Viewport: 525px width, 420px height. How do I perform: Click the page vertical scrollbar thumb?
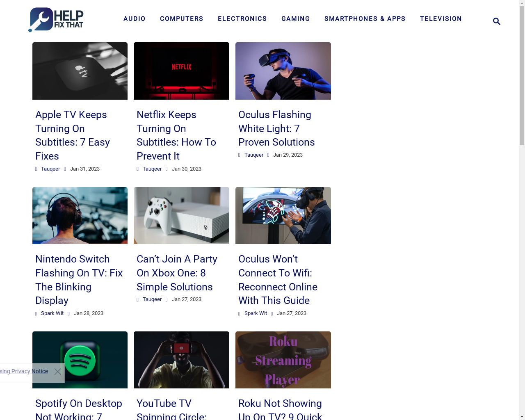522,76
